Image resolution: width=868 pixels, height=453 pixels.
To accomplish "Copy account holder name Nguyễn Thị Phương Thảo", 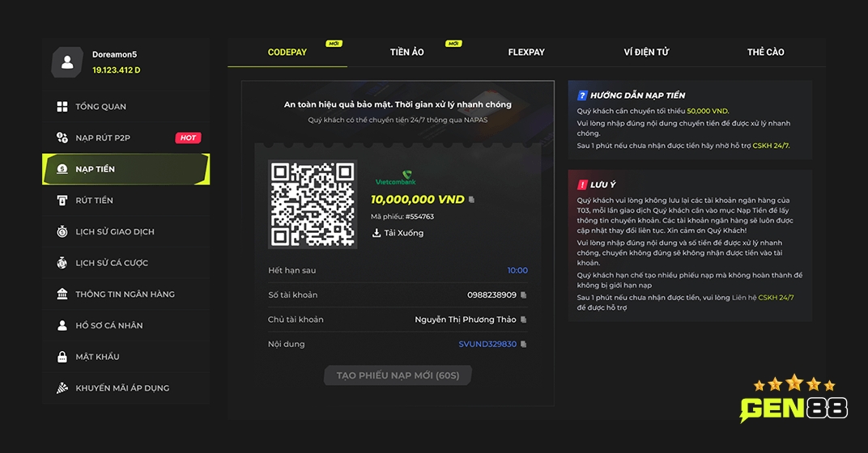I will pyautogui.click(x=524, y=320).
